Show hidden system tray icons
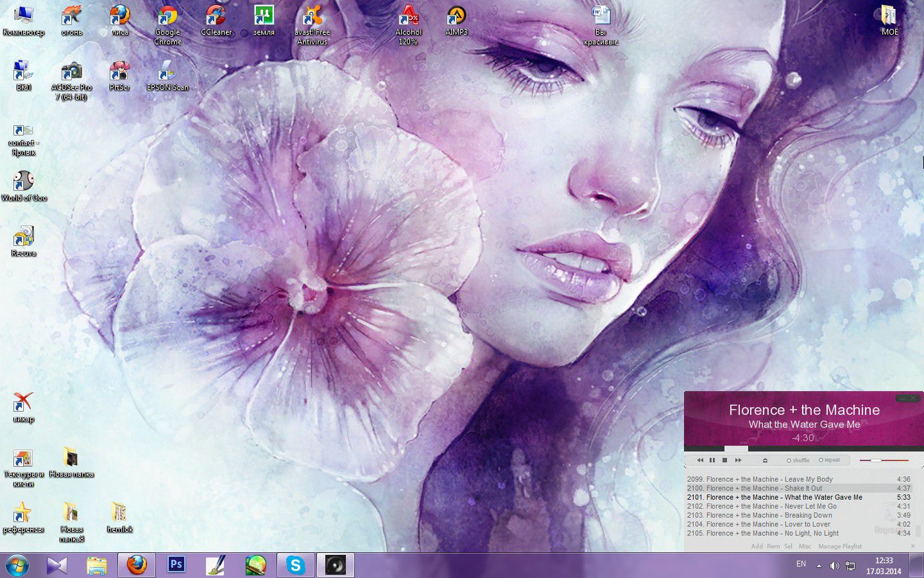This screenshot has width=924, height=578. coord(819,566)
